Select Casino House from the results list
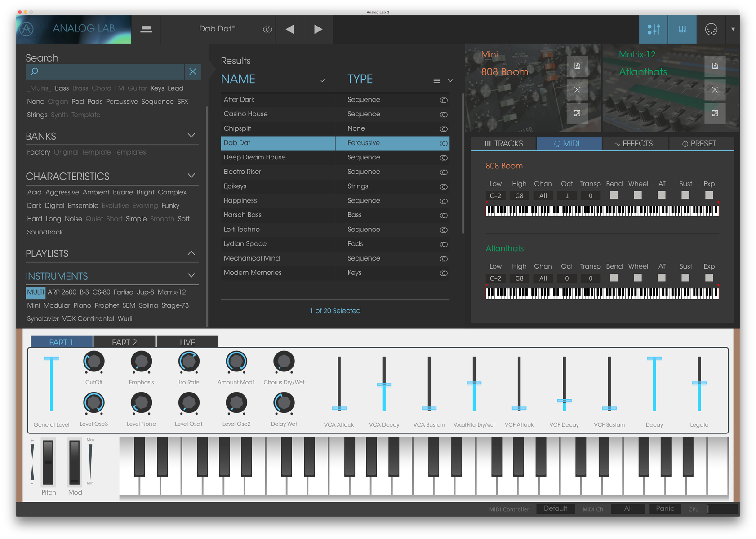The height and width of the screenshot is (539, 756). 245,114
